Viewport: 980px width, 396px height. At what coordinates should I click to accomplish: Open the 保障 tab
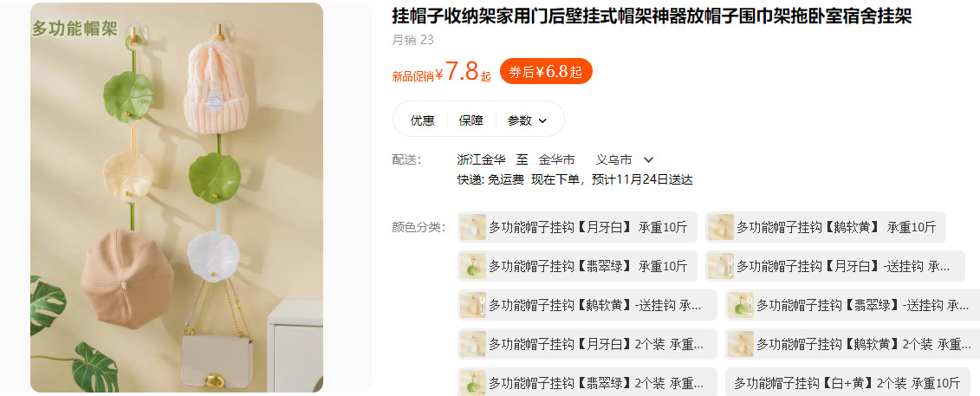pos(471,120)
